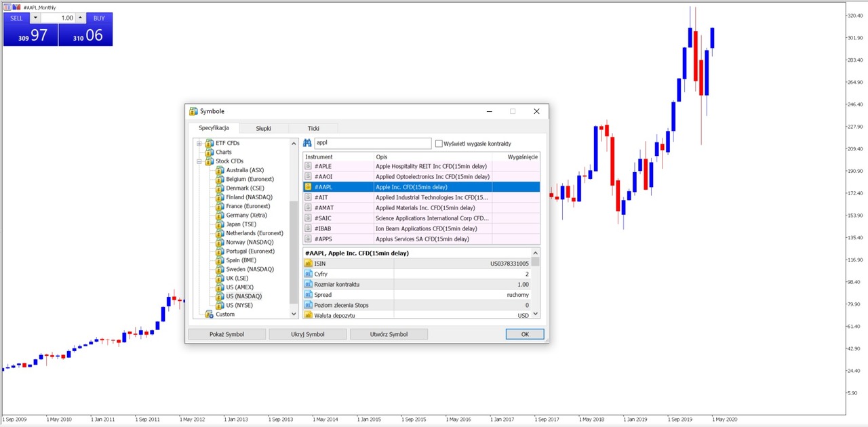Click the symbol tree's scroll down arrow
This screenshot has height=427, width=868.
coord(294,314)
